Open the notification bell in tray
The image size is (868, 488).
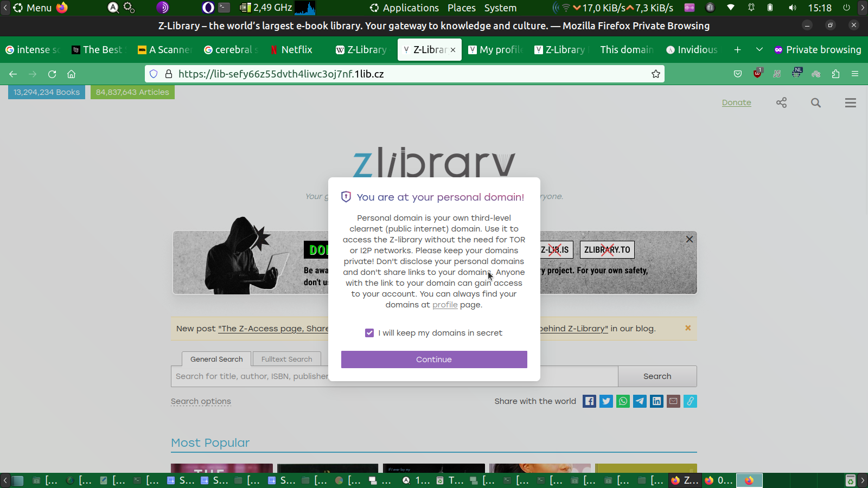point(751,8)
